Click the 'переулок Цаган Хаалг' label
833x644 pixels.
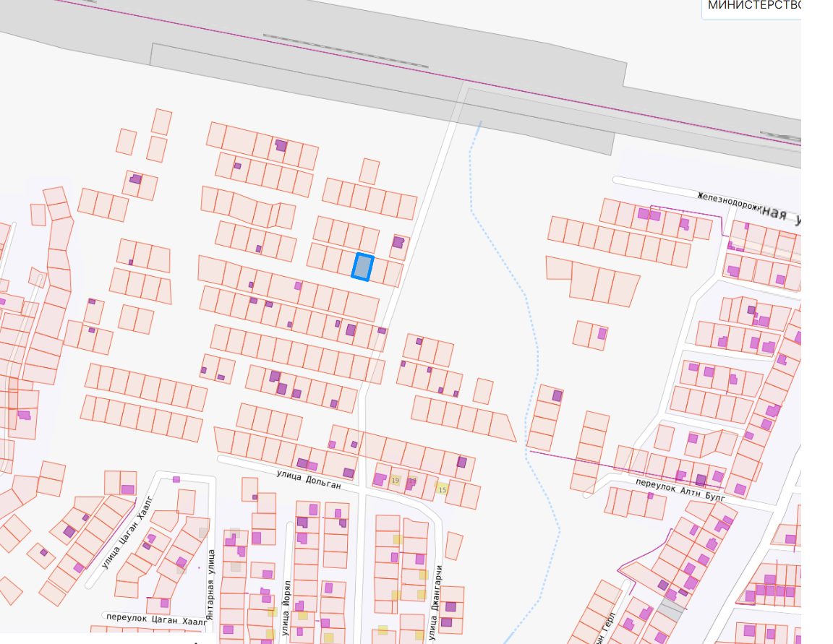tap(156, 619)
